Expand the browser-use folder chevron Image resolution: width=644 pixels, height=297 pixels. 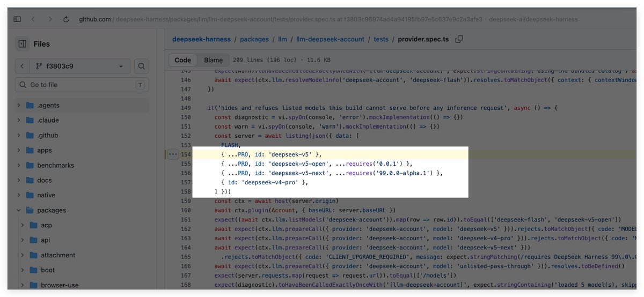[x=23, y=285]
